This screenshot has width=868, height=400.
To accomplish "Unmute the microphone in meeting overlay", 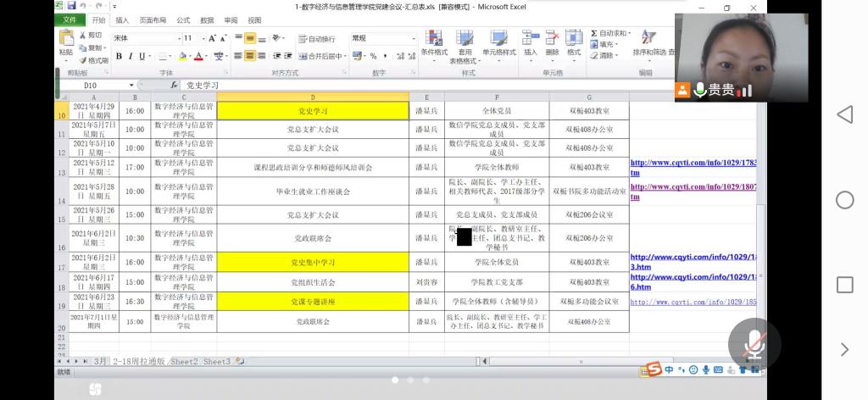I will [754, 343].
